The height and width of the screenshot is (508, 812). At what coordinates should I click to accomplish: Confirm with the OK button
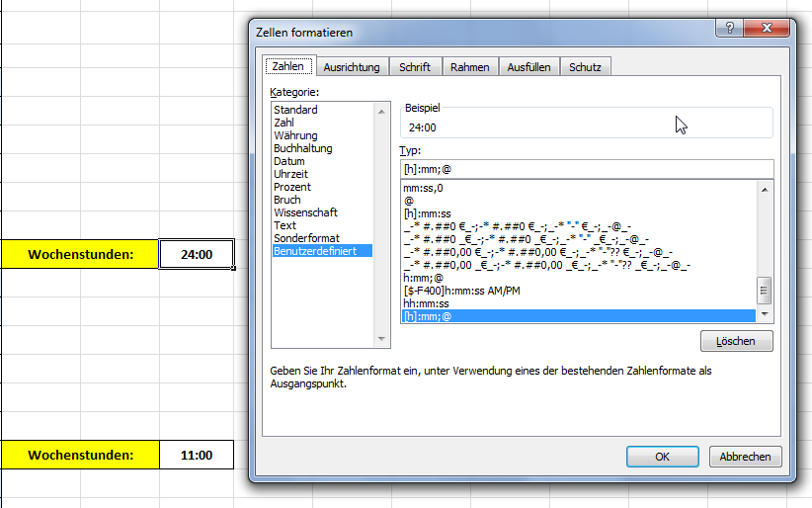(x=662, y=457)
